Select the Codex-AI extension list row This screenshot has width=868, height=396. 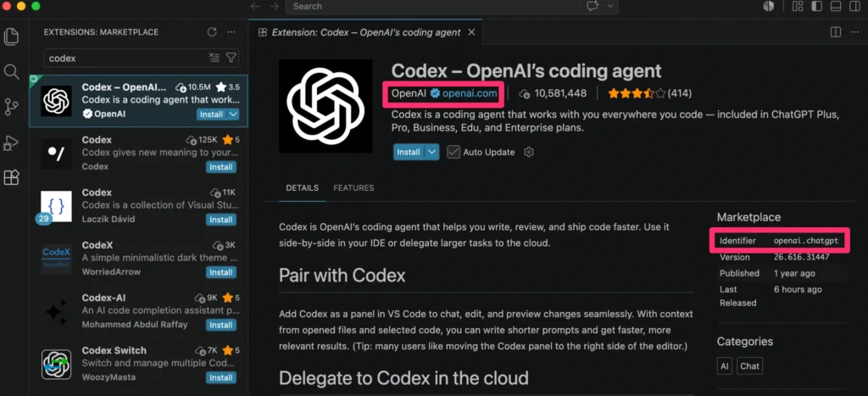coord(138,312)
